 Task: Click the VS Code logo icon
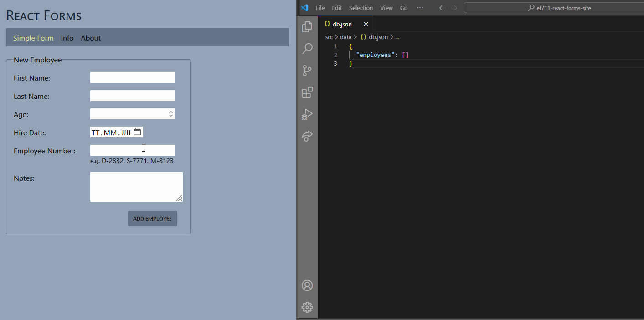(305, 8)
